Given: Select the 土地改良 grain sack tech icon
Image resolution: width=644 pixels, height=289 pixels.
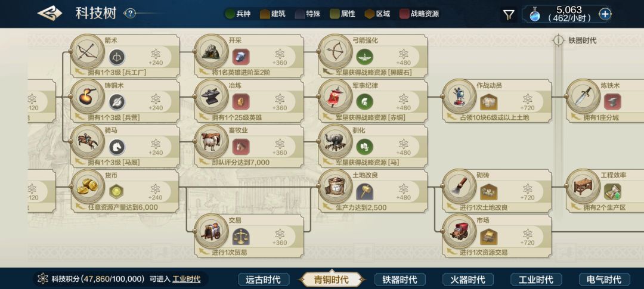Looking at the screenshot, I should click(x=335, y=186).
